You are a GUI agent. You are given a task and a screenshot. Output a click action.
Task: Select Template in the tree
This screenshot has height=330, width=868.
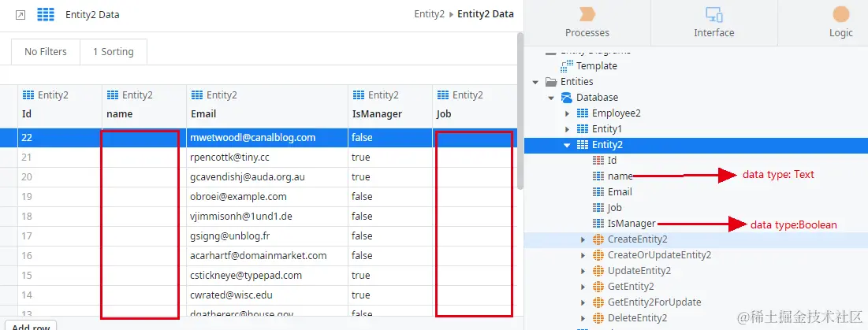click(596, 66)
